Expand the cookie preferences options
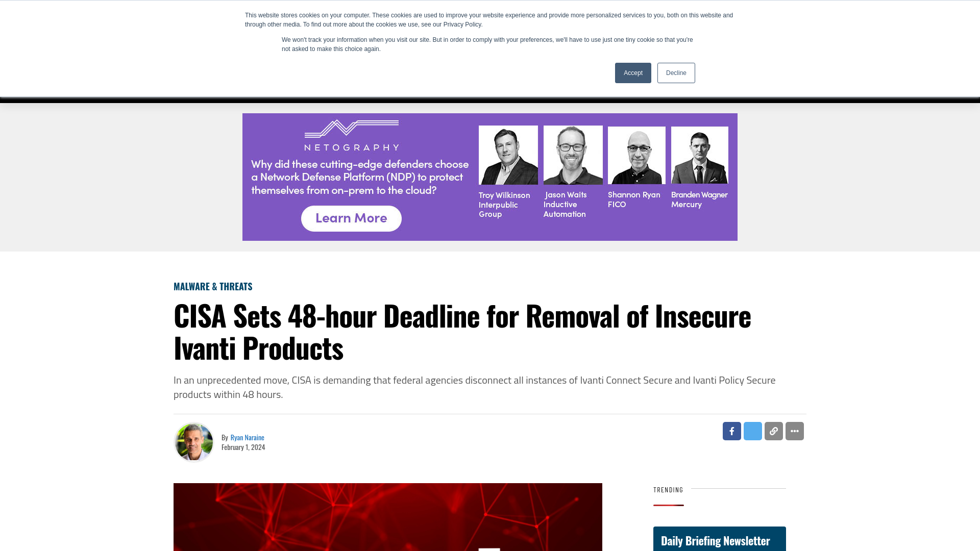This screenshot has width=980, height=551. tap(676, 72)
